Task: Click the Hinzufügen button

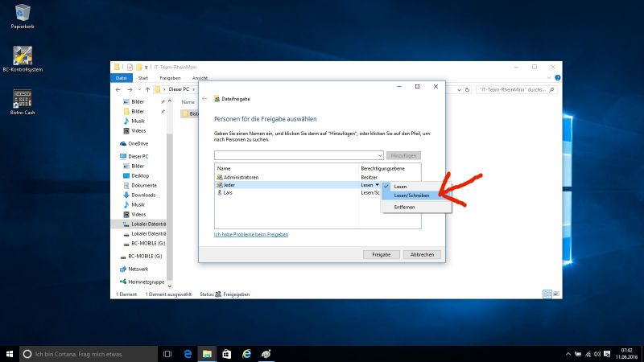Action: coord(403,155)
